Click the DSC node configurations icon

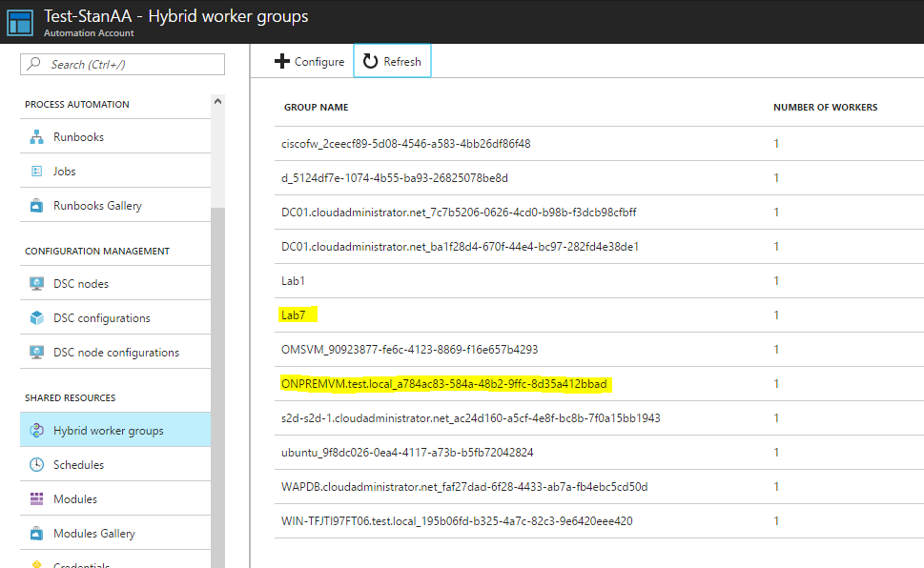(x=37, y=353)
